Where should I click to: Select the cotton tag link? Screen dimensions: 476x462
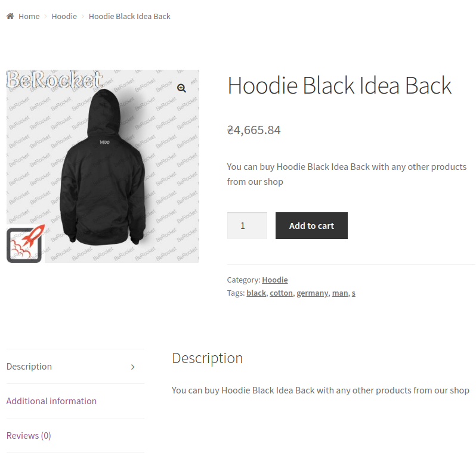click(281, 293)
